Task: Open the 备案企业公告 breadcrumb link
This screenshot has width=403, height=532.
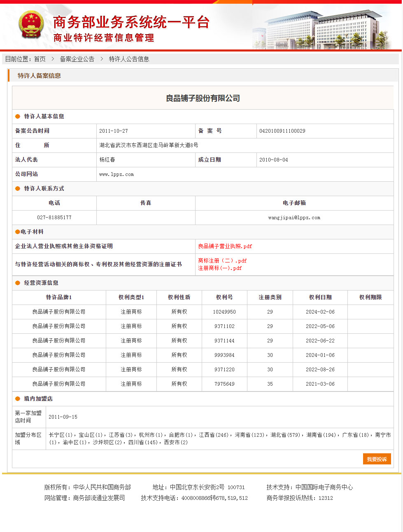Action: coord(77,59)
